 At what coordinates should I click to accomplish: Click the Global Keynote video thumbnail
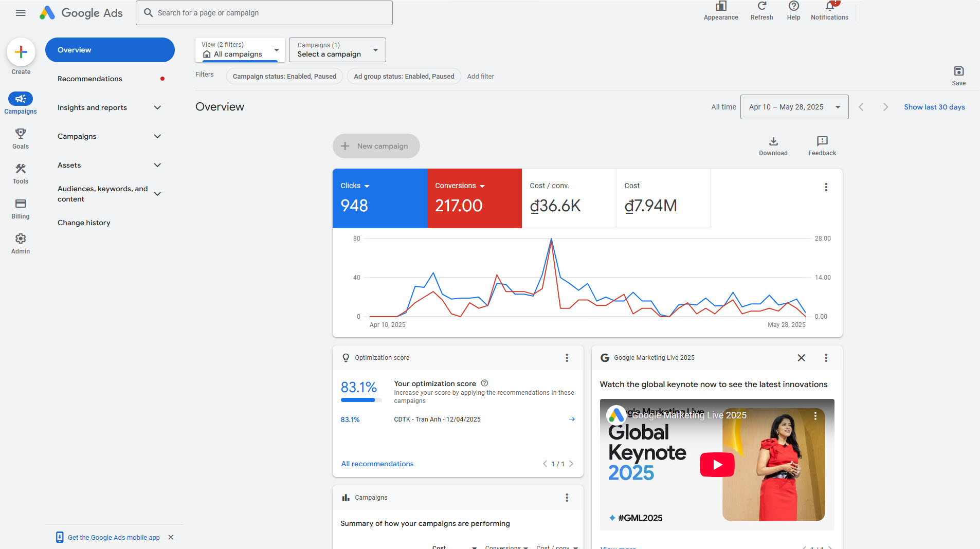[x=717, y=465]
